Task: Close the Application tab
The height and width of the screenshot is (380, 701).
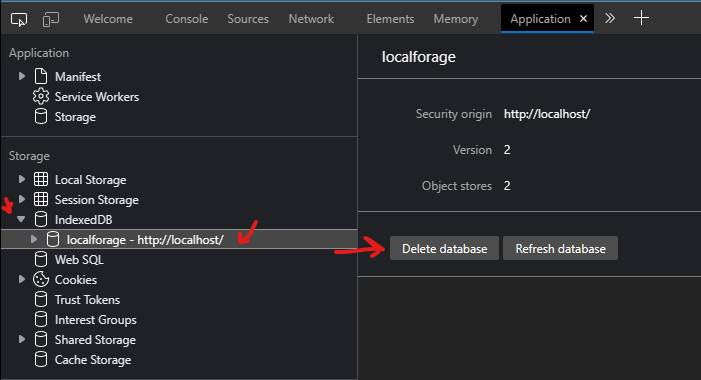Action: point(583,19)
